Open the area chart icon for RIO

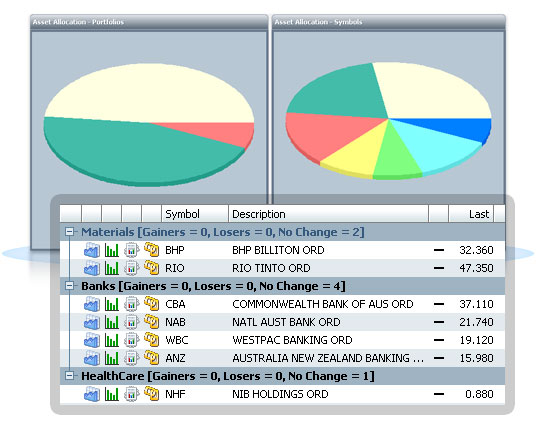[x=92, y=269]
